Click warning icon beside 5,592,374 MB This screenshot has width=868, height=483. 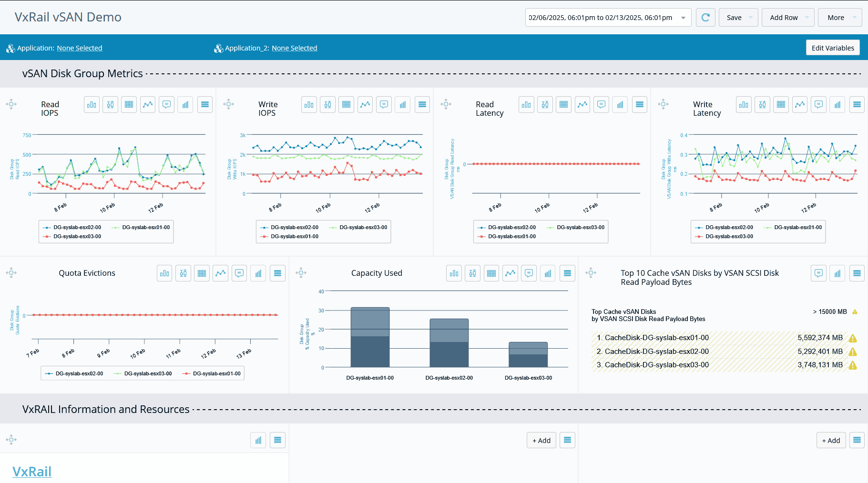point(853,338)
